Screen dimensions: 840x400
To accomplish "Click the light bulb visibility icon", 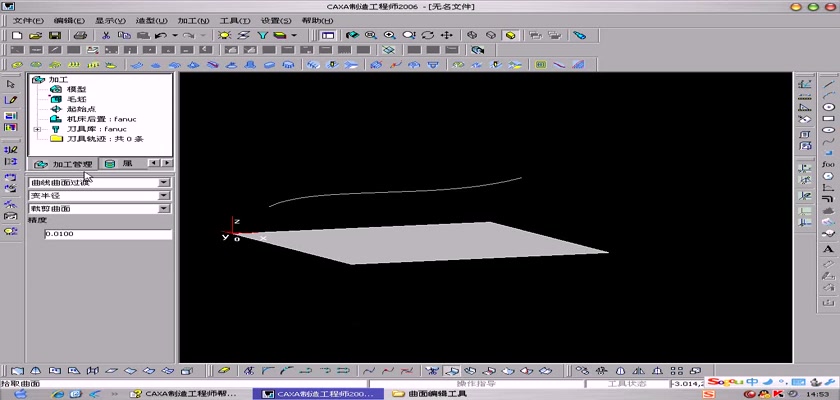I will pyautogui.click(x=224, y=35).
